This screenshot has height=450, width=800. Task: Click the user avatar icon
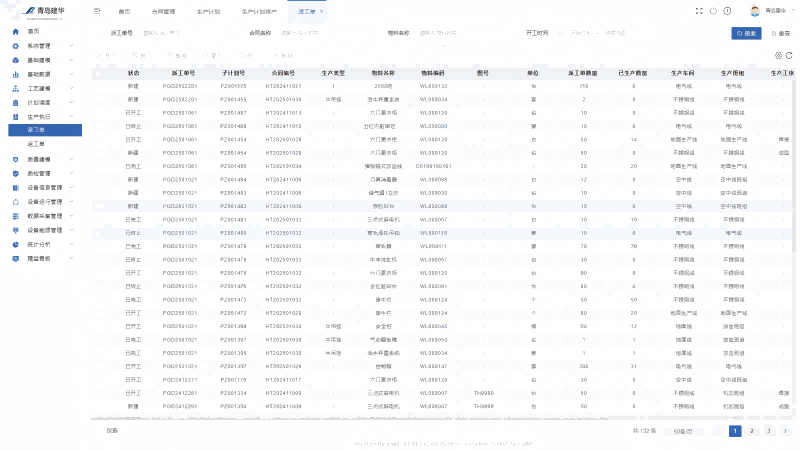click(755, 10)
